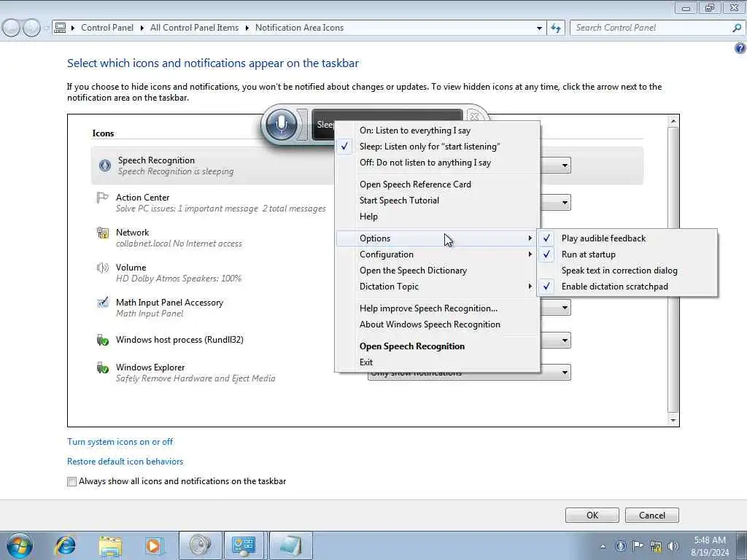The height and width of the screenshot is (560, 747).
Task: Close the Speech Recognition bar
Action: (x=474, y=116)
